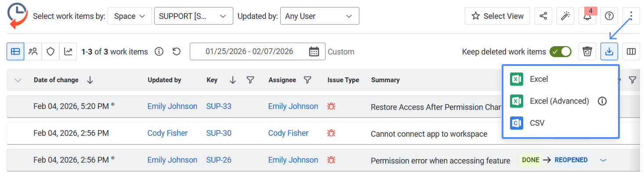This screenshot has height=178, width=644.
Task: Open issue SUP-26 link
Action: pos(219,160)
